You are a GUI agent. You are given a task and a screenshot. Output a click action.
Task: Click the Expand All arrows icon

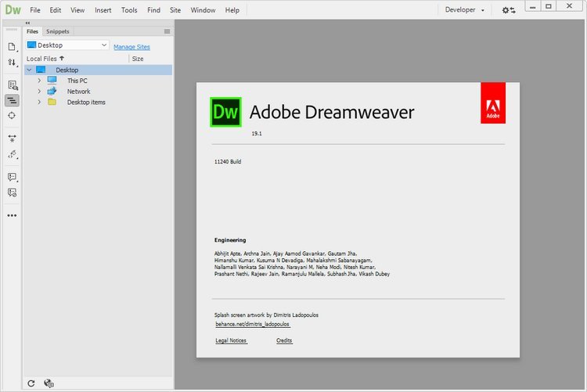tap(12, 138)
